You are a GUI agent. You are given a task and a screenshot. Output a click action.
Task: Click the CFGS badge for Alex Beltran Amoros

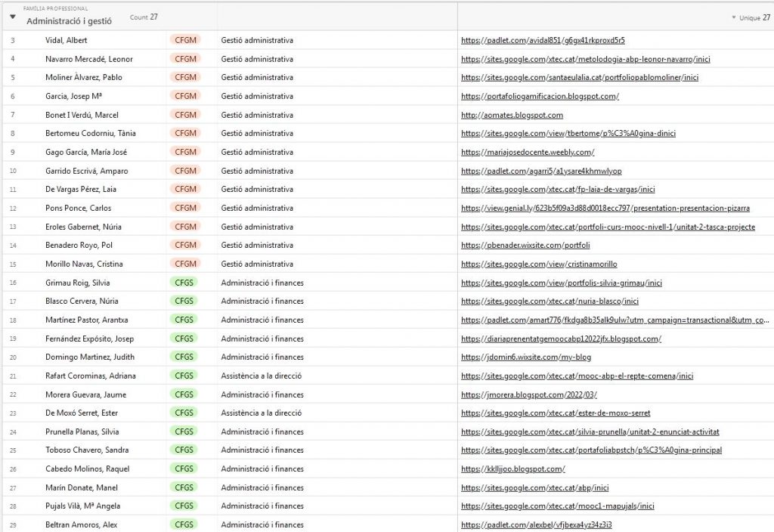184,525
